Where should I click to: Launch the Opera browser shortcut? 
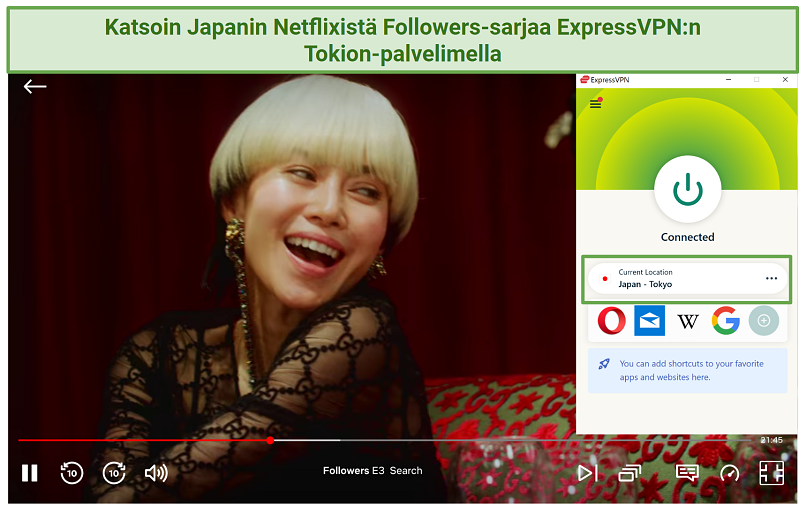tap(612, 321)
